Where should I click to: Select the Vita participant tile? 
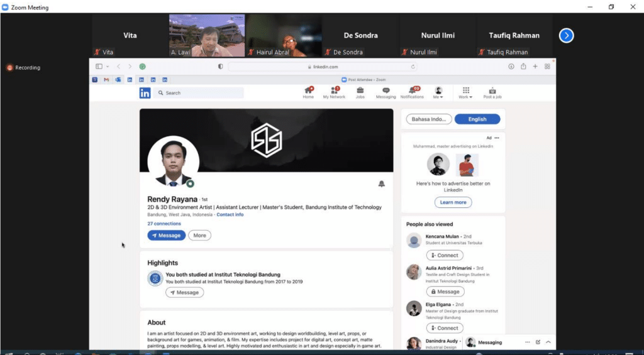(130, 36)
